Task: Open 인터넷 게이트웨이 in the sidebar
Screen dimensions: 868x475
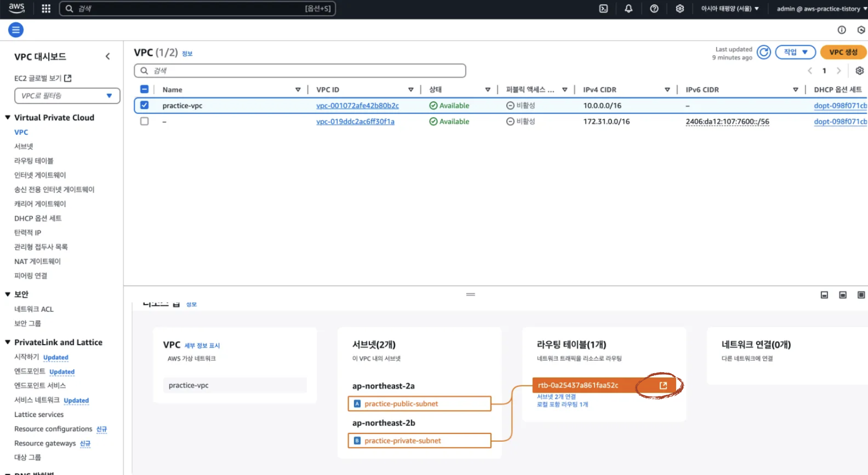Action: [x=40, y=175]
